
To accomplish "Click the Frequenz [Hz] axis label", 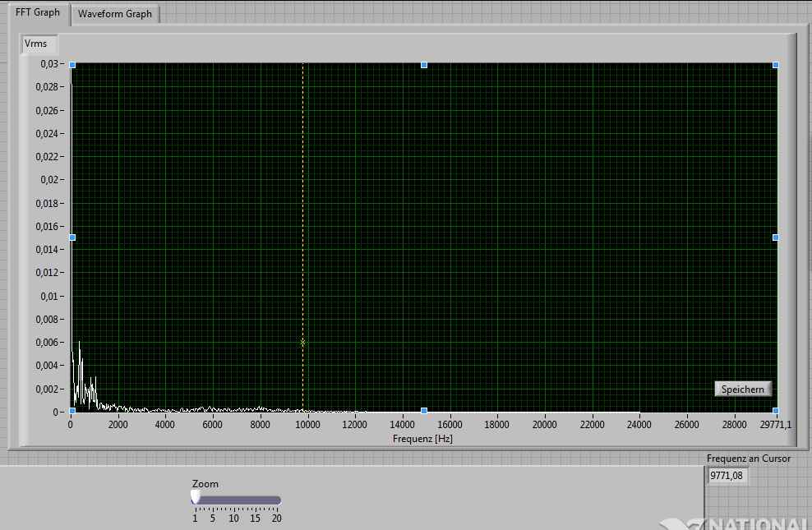I will point(422,439).
